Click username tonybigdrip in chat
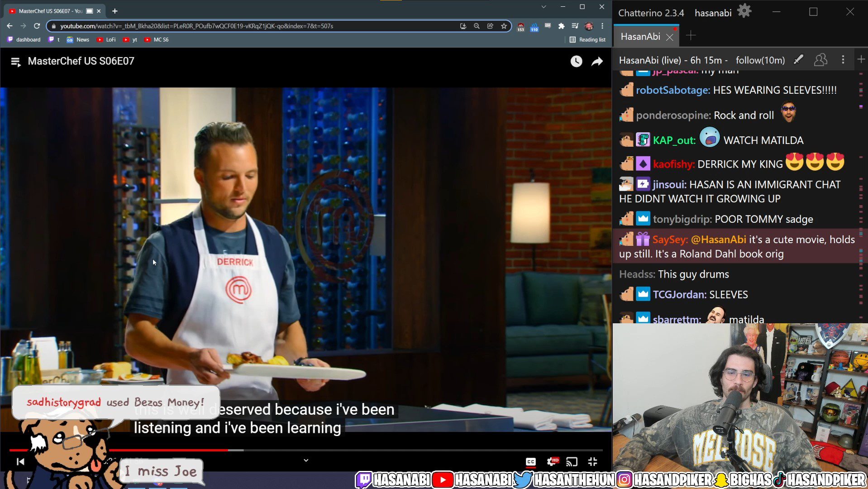868x489 pixels. click(682, 219)
